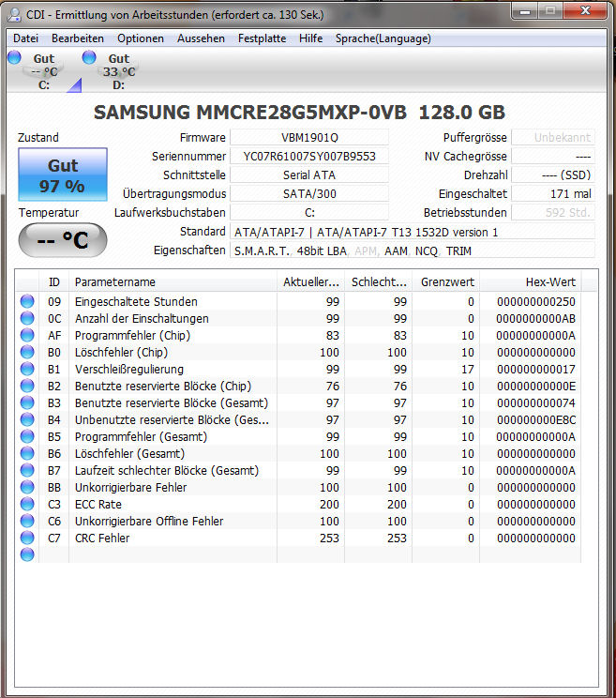
Task: Click the Puffergrösse field Unbekannt
Action: point(553,138)
